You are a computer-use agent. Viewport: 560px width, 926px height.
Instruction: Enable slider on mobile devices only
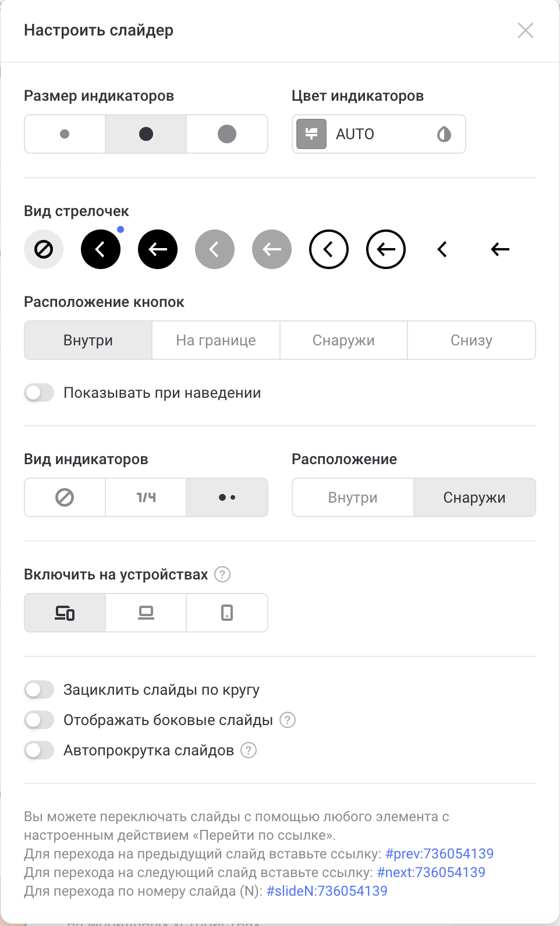click(227, 613)
